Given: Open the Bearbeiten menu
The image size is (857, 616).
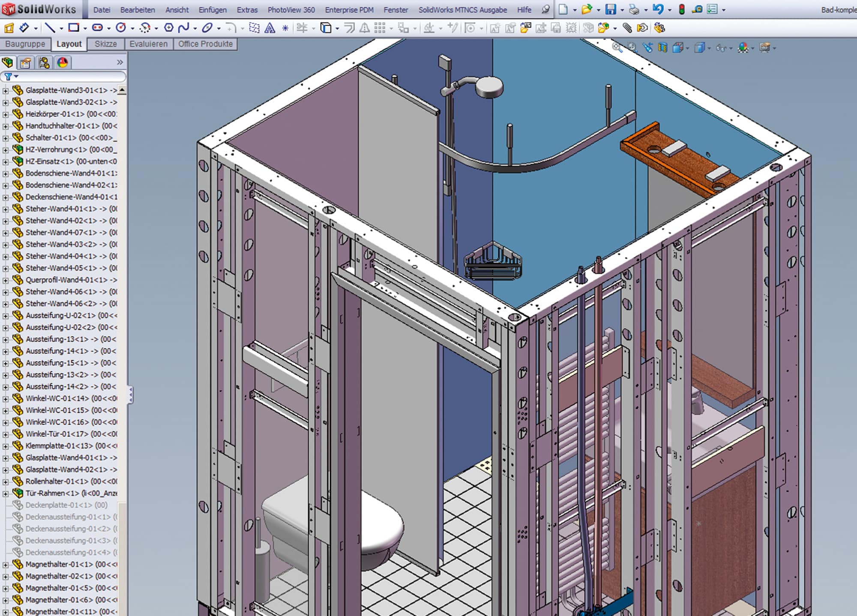Looking at the screenshot, I should 138,9.
